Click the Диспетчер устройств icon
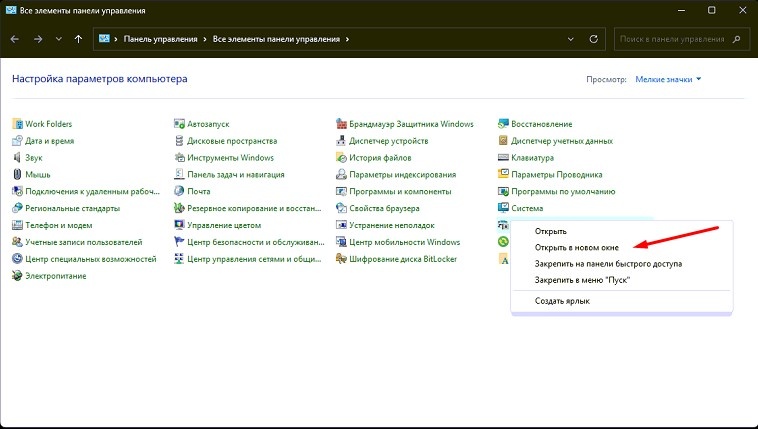758x429 pixels. click(x=341, y=141)
